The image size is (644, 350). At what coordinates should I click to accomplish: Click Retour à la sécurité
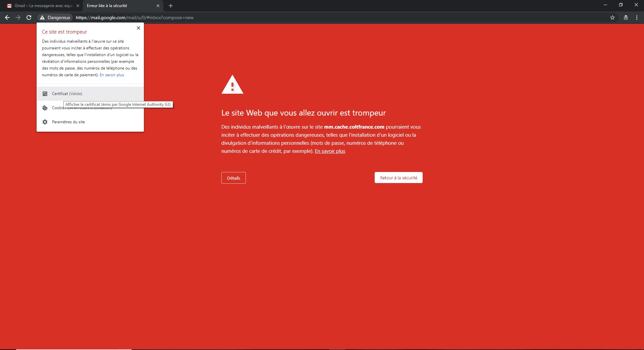(398, 177)
